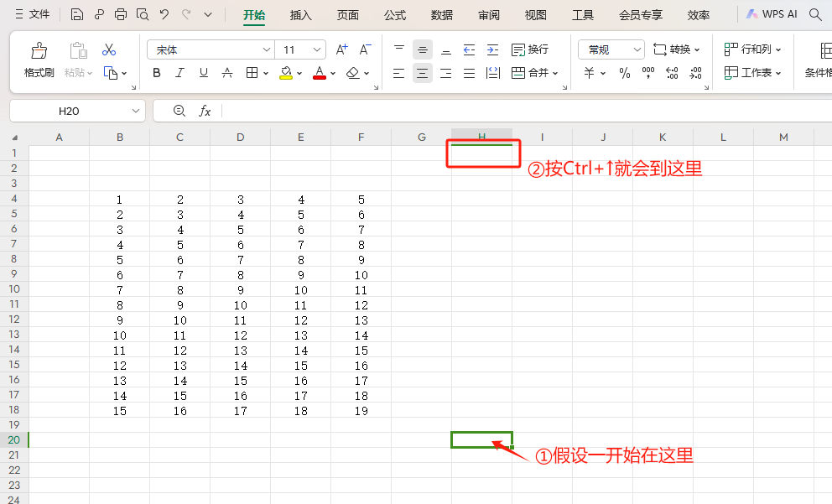Click the formula bar input field
Screen dimensions: 832x504
(525, 111)
